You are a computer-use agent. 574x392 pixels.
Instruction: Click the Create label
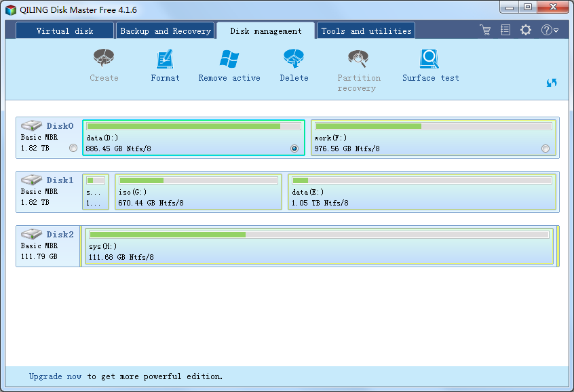coord(104,77)
